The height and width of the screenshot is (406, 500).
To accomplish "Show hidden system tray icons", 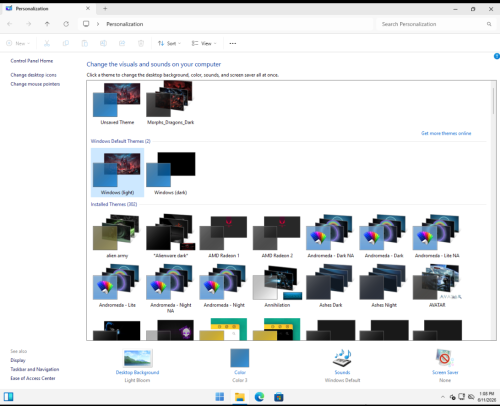I will (x=443, y=397).
